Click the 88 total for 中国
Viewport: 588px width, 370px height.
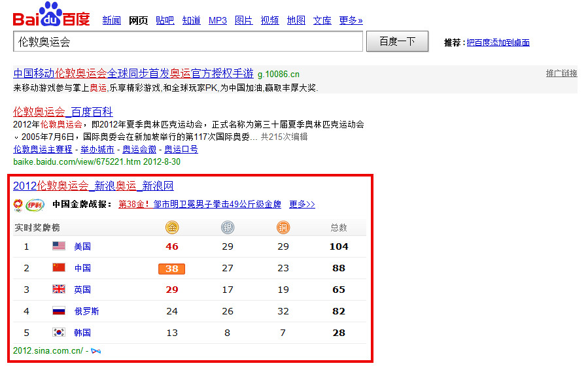tap(339, 268)
